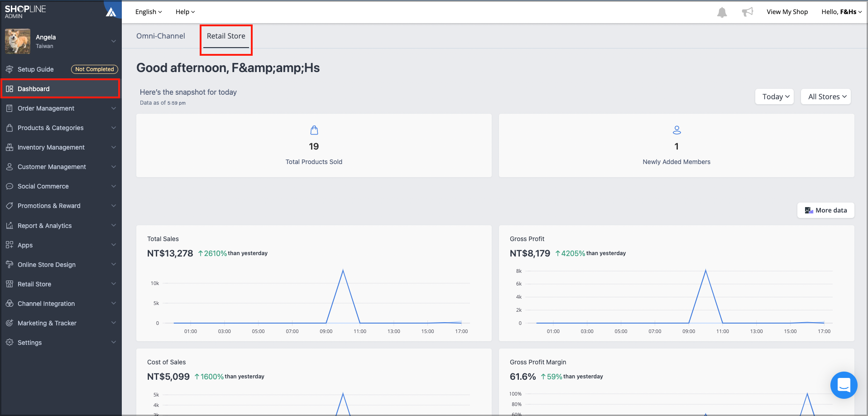Expand the English language selector
The width and height of the screenshot is (868, 416).
click(148, 12)
